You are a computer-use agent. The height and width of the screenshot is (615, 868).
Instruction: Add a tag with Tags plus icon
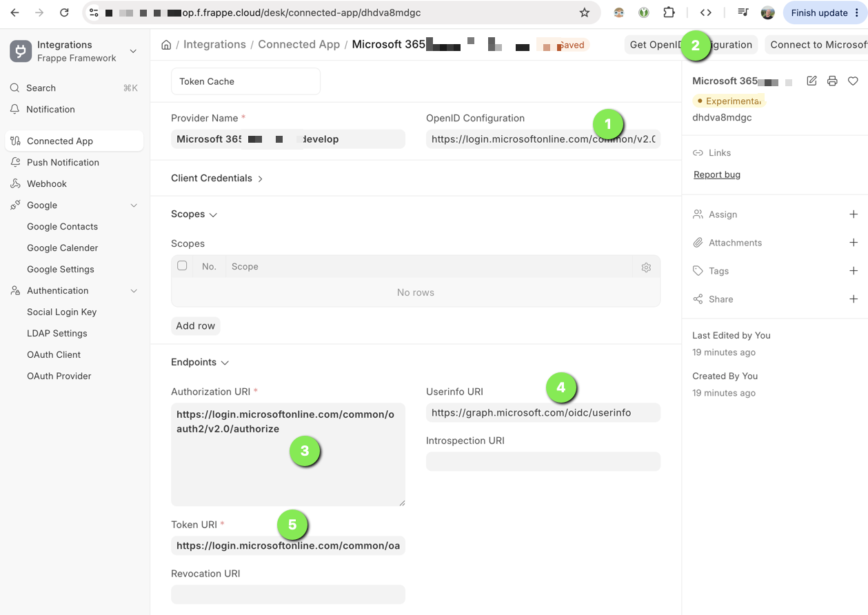(x=854, y=271)
